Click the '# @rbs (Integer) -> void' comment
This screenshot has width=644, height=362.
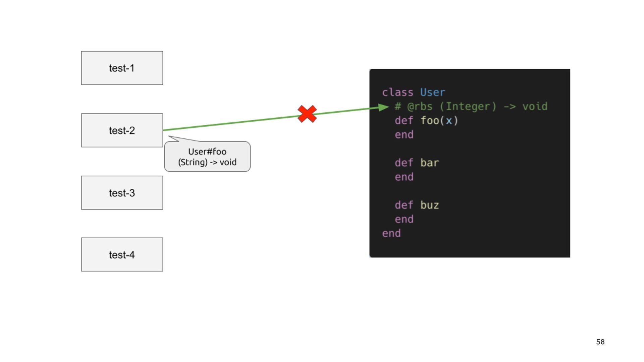(471, 107)
